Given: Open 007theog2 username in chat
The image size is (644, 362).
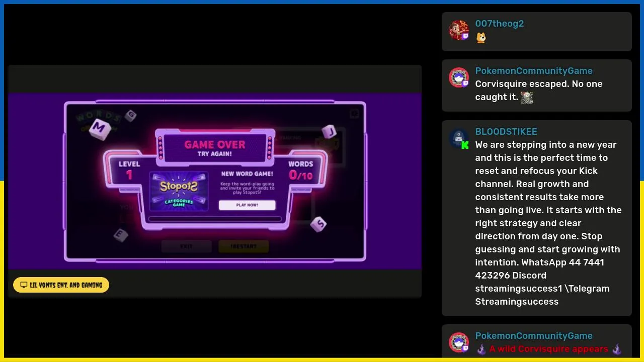Looking at the screenshot, I should pyautogui.click(x=500, y=24).
